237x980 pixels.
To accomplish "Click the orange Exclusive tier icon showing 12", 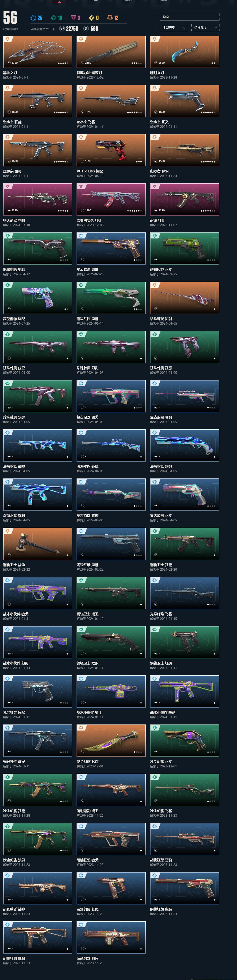I will click(110, 18).
